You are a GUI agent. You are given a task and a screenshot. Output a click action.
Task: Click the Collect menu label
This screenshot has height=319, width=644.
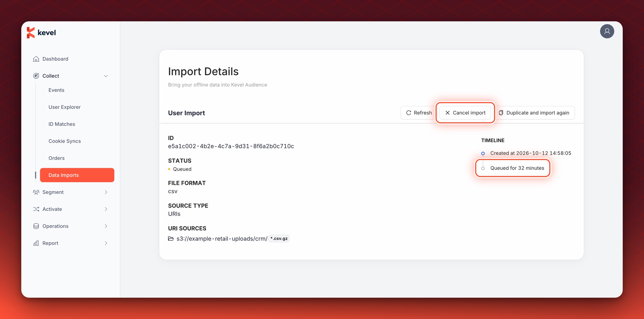51,76
